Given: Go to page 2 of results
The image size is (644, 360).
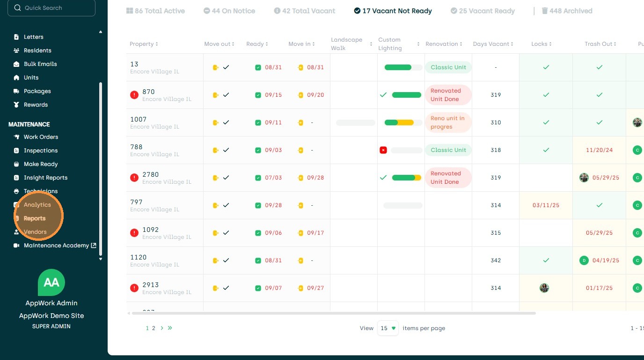Looking at the screenshot, I should [x=154, y=328].
